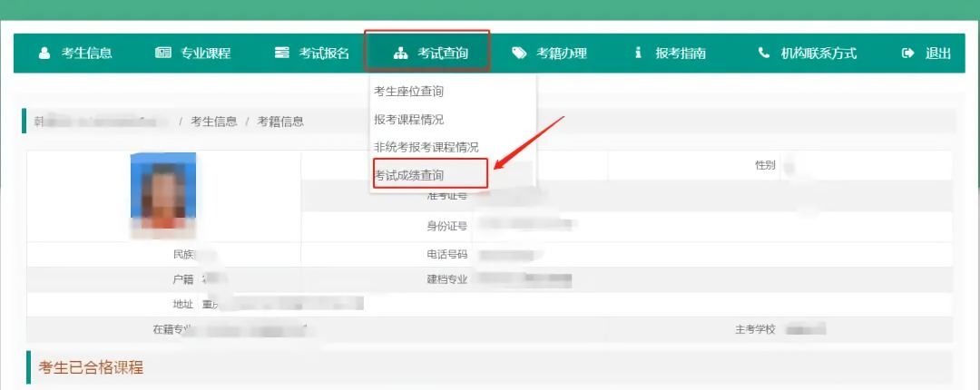The width and height of the screenshot is (980, 390).
Task: Click the 户籍 label
Action: click(183, 279)
